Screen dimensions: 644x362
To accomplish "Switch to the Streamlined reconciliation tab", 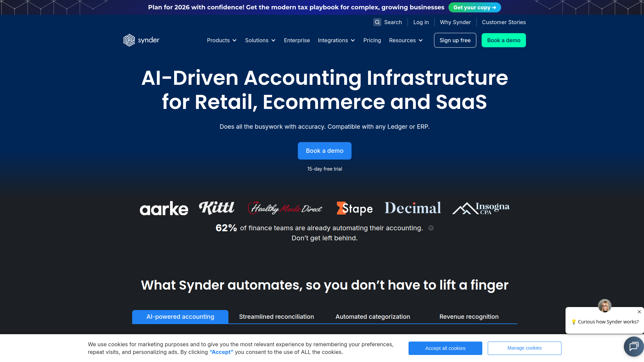I will point(276,316).
